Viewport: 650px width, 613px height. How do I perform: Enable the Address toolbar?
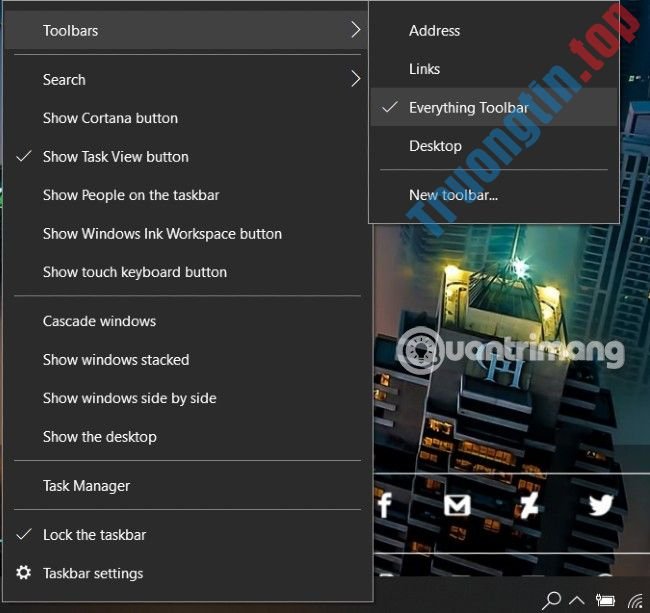click(x=494, y=31)
